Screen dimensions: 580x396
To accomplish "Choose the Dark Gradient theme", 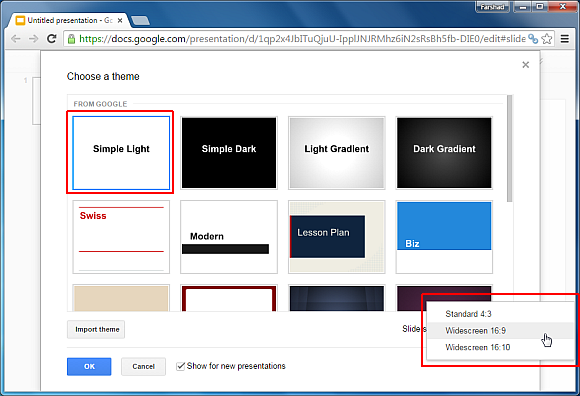I will 444,153.
